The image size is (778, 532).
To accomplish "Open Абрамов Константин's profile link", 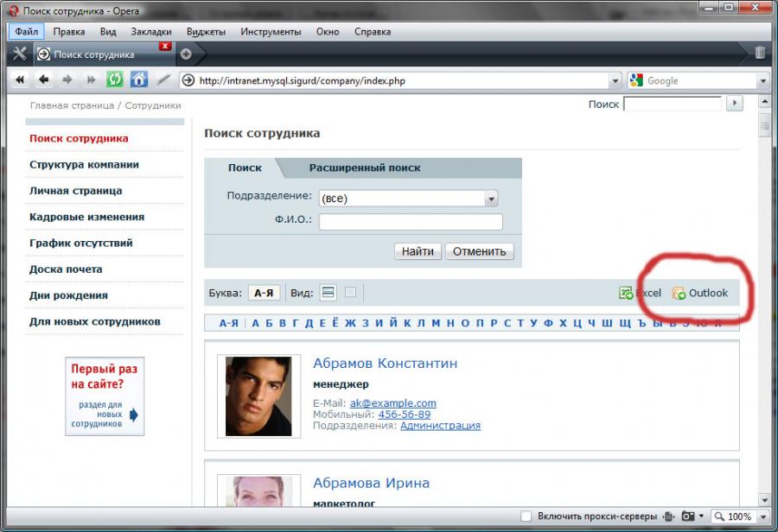I will [385, 364].
